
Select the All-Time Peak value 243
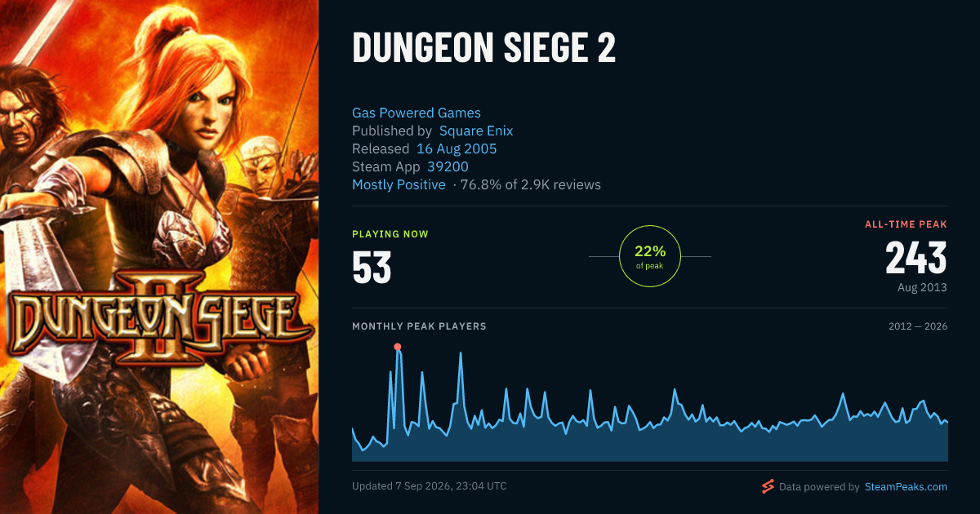coord(916,258)
